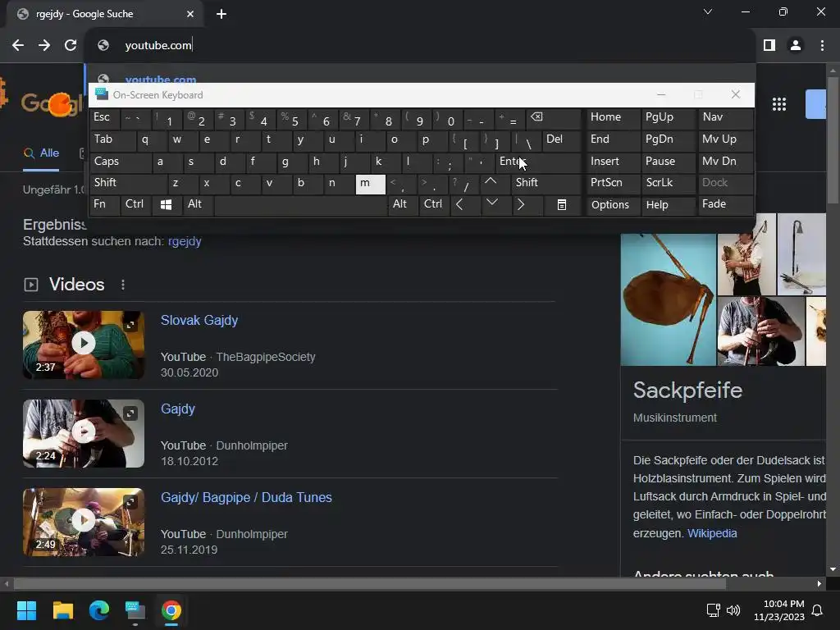
Task: Click the Tab key on the keyboard
Action: point(112,139)
